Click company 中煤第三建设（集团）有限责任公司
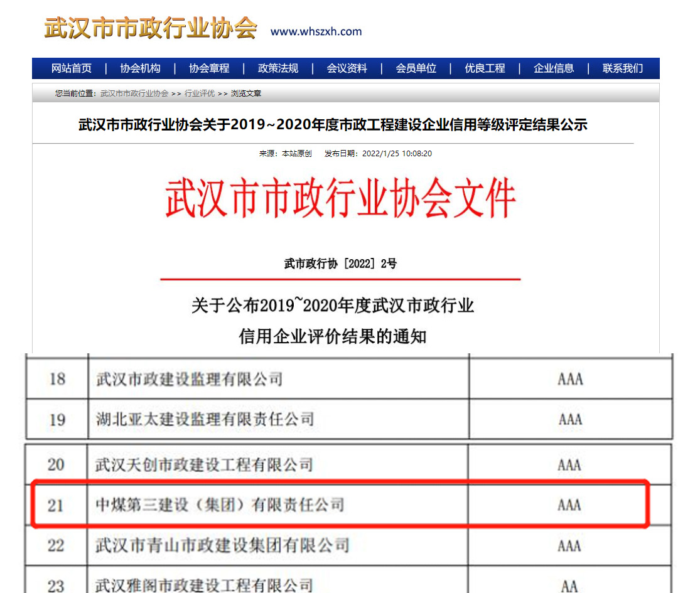 [220, 505]
